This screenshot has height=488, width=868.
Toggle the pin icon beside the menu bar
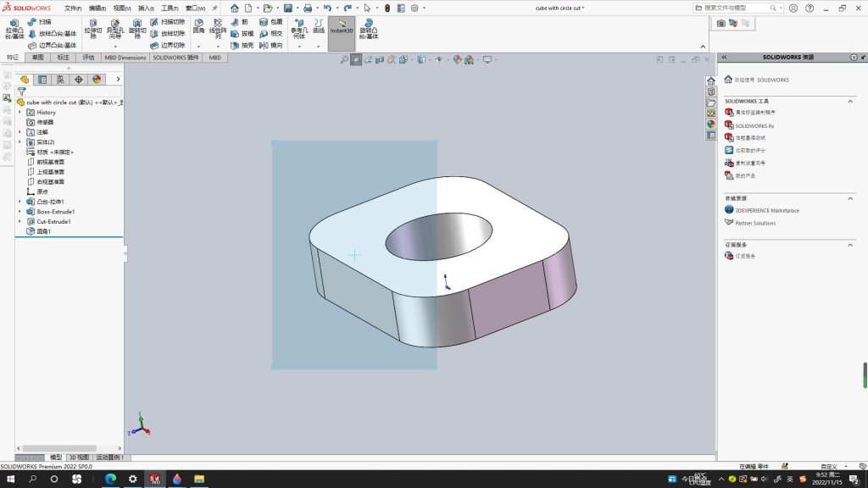(x=214, y=8)
